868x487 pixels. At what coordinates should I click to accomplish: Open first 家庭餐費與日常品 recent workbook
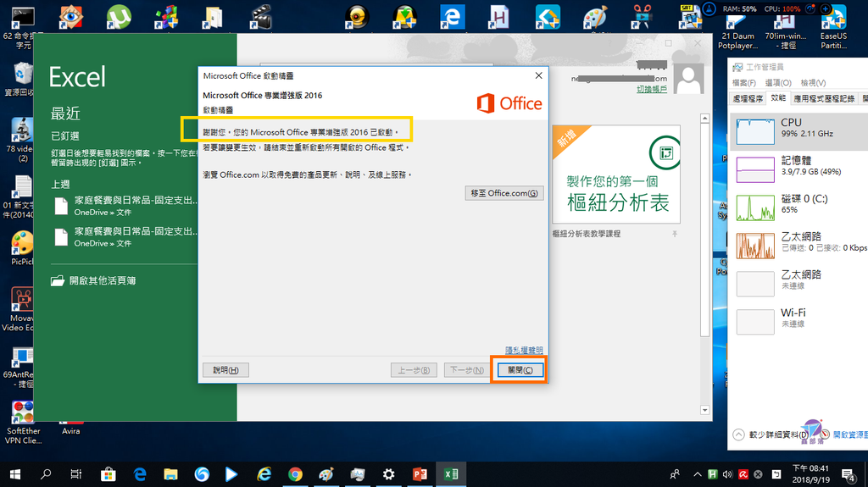(x=126, y=205)
